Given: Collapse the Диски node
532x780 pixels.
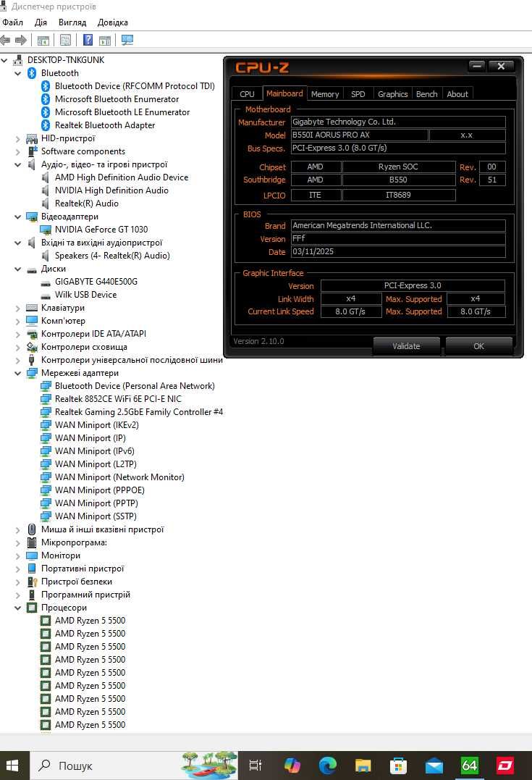Looking at the screenshot, I should (x=18, y=269).
